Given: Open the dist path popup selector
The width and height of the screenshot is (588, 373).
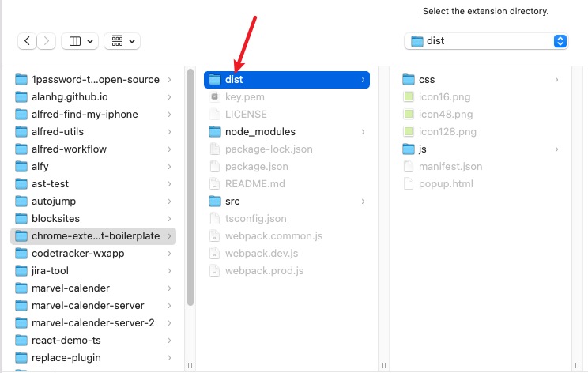Looking at the screenshot, I should (x=486, y=41).
